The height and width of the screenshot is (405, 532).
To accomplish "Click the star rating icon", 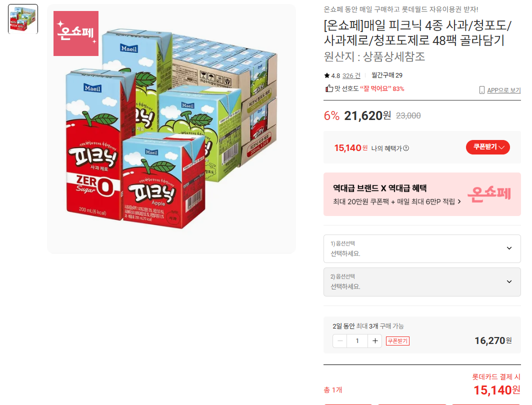I will 326,75.
